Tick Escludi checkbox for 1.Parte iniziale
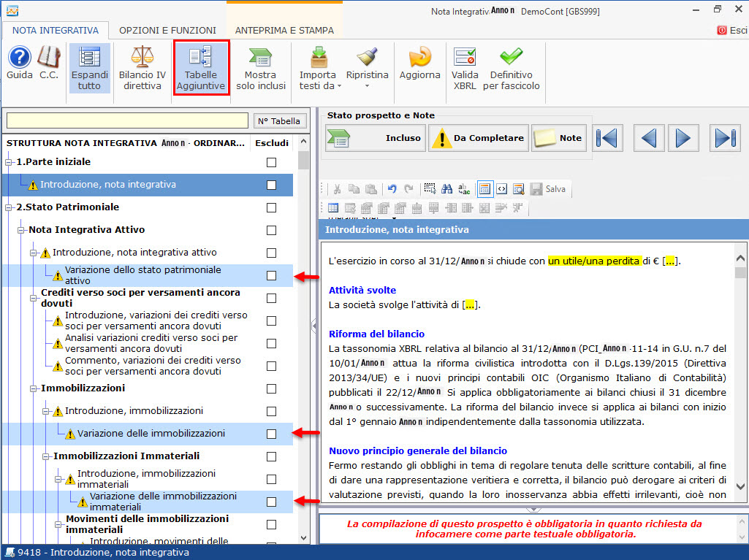This screenshot has width=749, height=560. coord(272,162)
